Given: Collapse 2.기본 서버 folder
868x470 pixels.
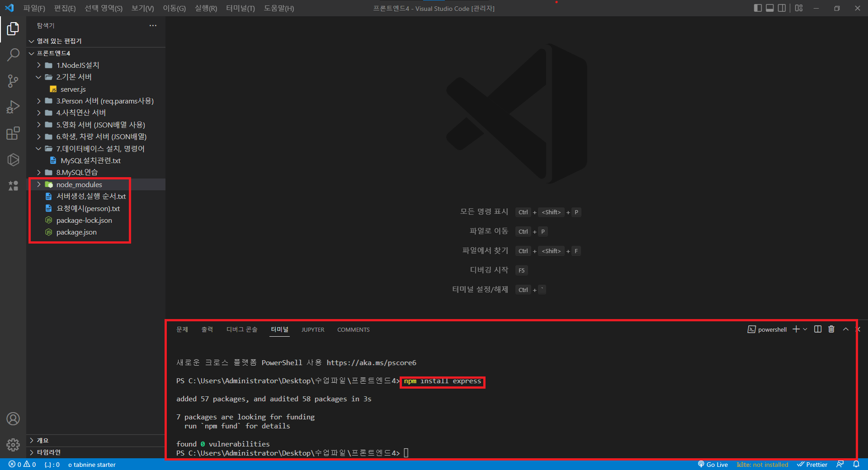Looking at the screenshot, I should point(96,77).
